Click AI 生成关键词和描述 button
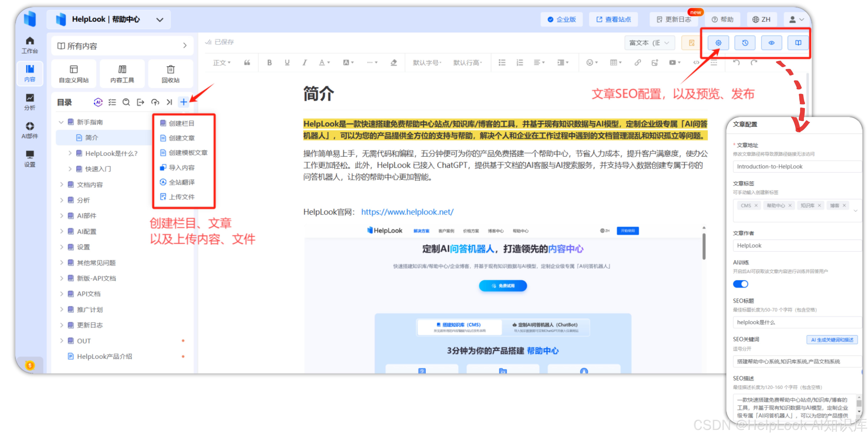 pyautogui.click(x=832, y=340)
